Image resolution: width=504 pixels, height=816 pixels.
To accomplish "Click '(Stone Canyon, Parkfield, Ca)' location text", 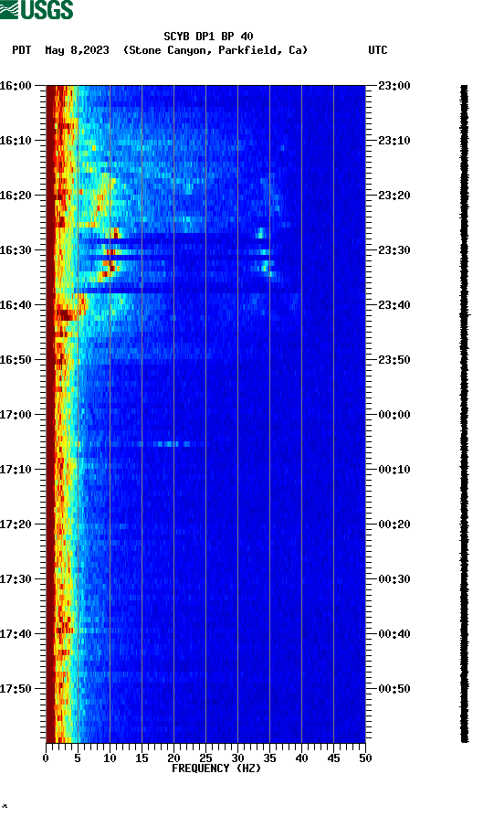I will (x=215, y=50).
